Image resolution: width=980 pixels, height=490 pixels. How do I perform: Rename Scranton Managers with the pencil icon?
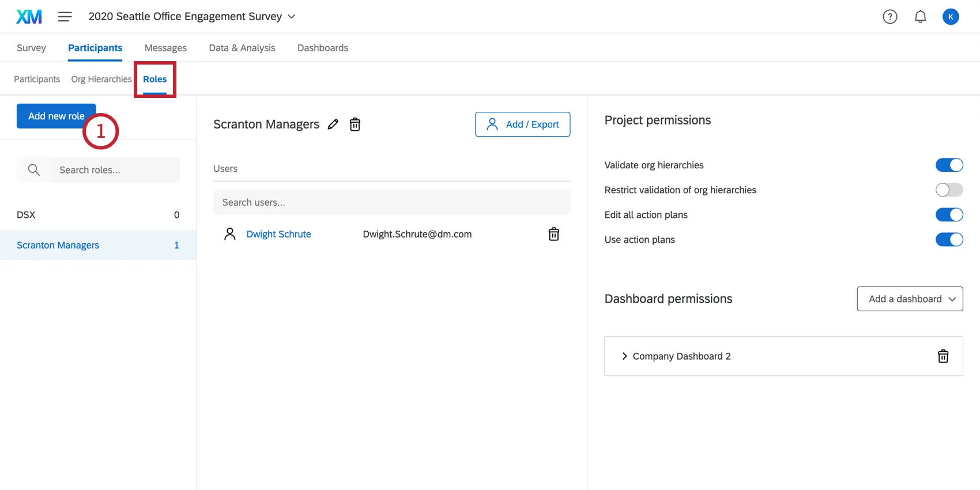click(x=333, y=125)
